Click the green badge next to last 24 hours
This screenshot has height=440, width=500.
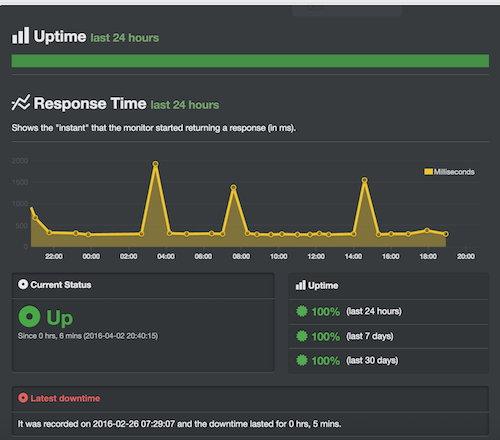click(x=302, y=311)
